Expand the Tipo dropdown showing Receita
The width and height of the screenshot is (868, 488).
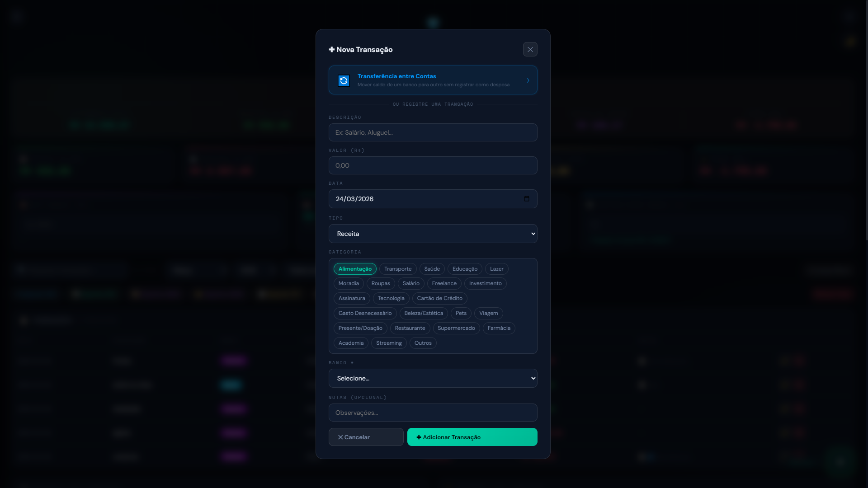tap(433, 234)
